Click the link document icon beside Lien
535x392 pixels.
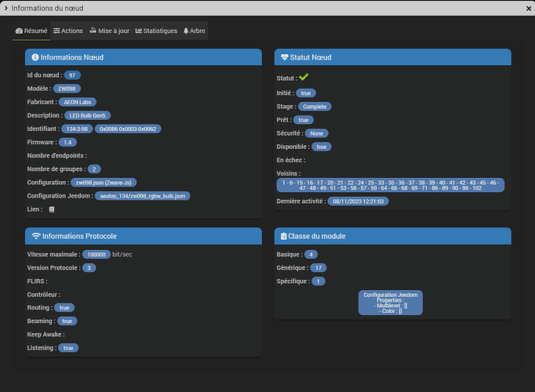[x=52, y=209]
